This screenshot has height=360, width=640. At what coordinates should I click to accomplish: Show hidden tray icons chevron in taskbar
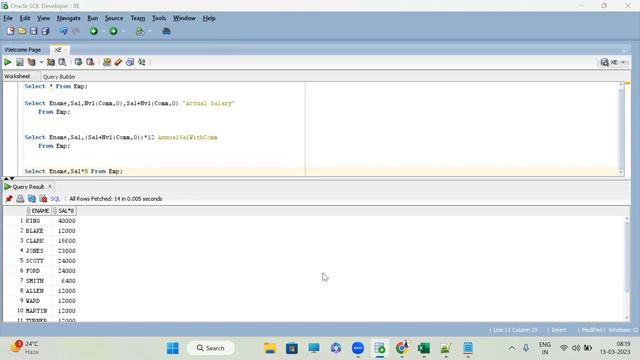[x=511, y=348]
